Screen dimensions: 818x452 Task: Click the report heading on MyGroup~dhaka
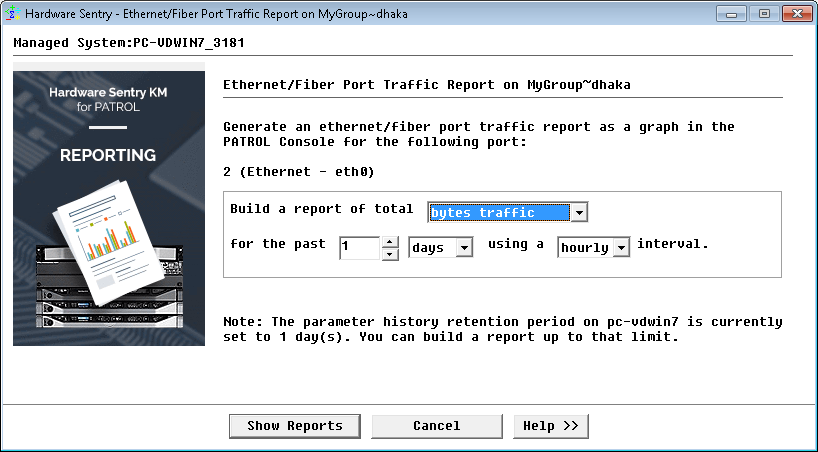(427, 85)
